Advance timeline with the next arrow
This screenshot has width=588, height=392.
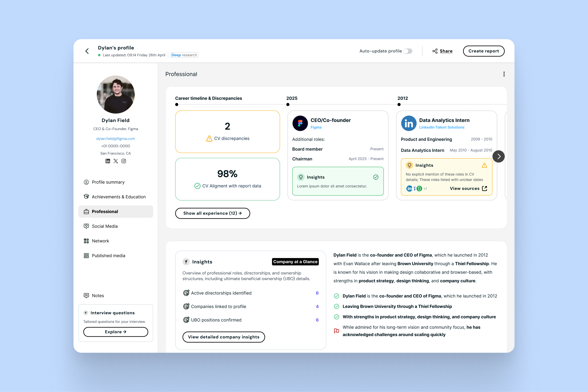click(x=499, y=157)
